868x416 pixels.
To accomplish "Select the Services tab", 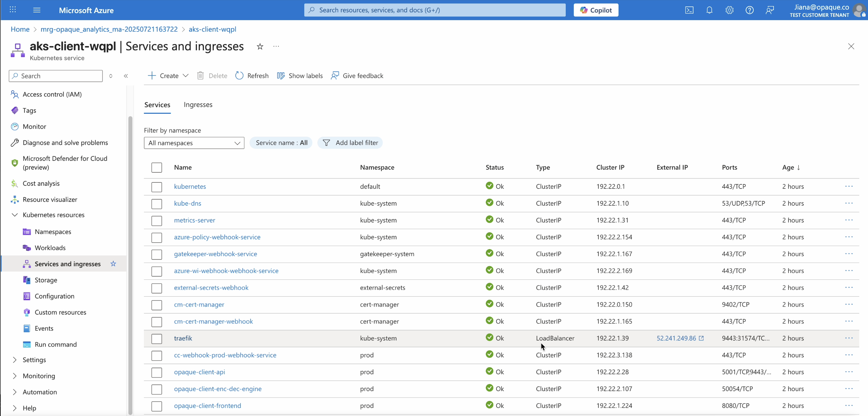I will pos(157,105).
